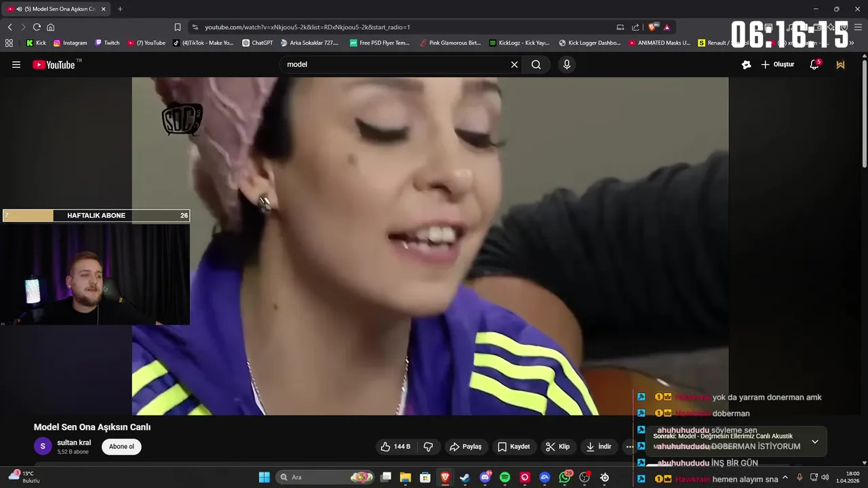Open the sultan kral channel avatar
The width and height of the screenshot is (868, 488).
click(x=42, y=446)
